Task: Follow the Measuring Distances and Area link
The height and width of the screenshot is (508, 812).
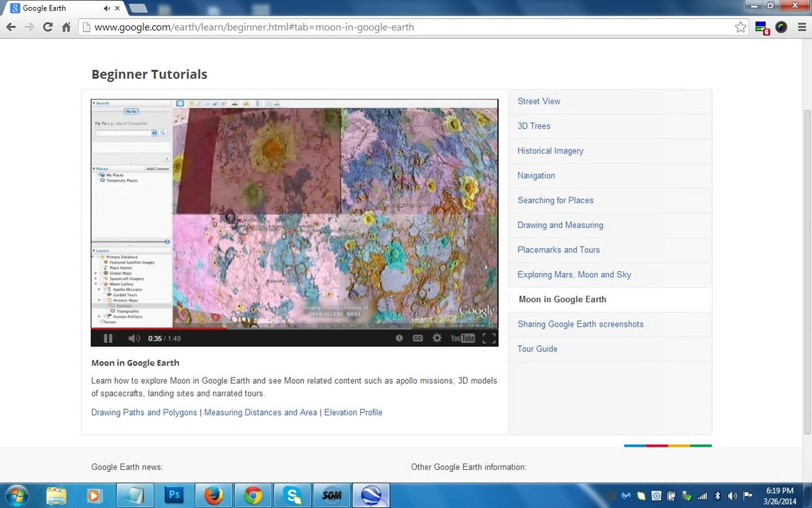Action: (261, 413)
